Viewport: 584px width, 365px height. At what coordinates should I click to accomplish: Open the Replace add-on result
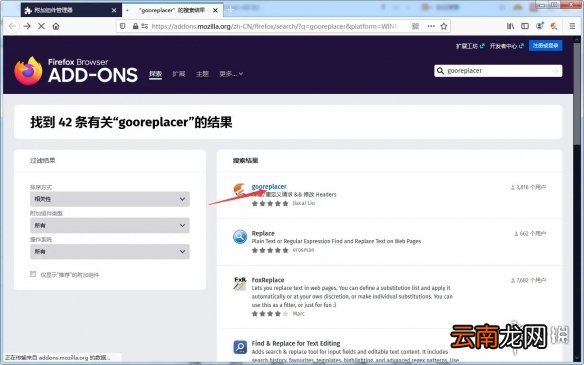click(263, 233)
